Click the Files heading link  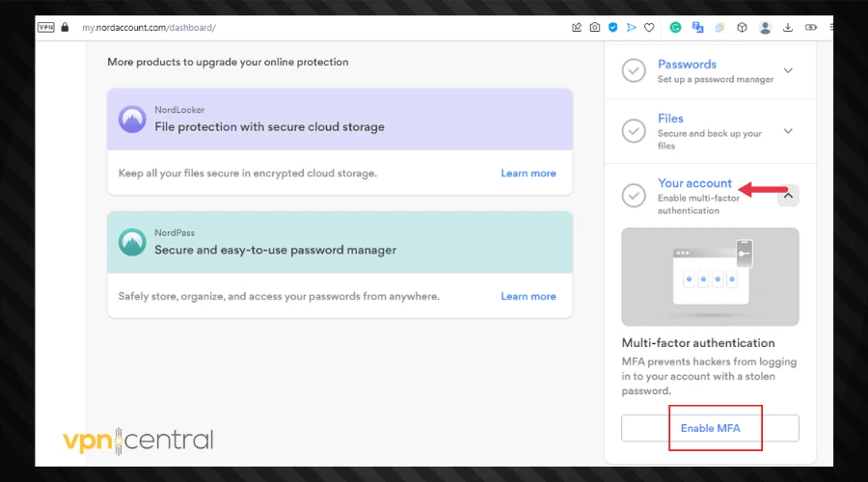coord(670,119)
